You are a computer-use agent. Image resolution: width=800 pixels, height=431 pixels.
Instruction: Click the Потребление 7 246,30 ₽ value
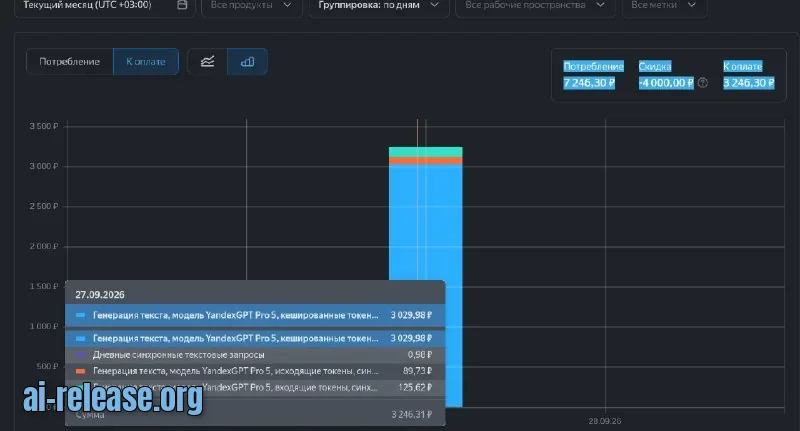coord(589,83)
